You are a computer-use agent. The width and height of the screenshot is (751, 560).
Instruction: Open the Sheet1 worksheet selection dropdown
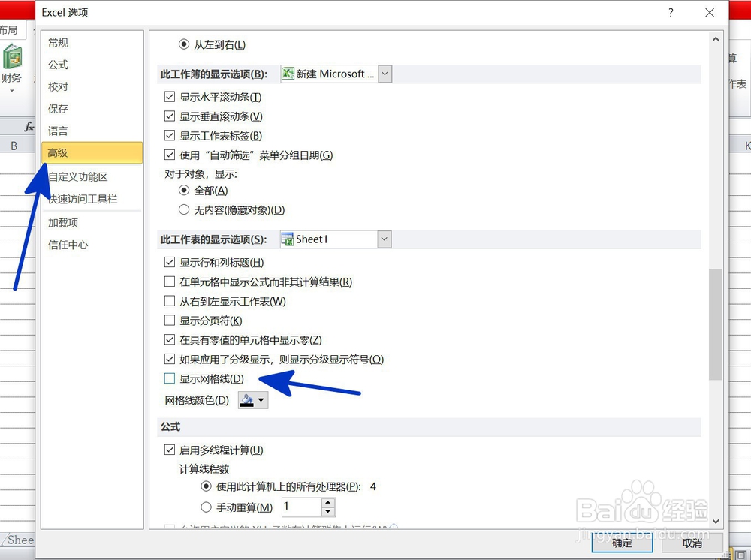click(385, 239)
